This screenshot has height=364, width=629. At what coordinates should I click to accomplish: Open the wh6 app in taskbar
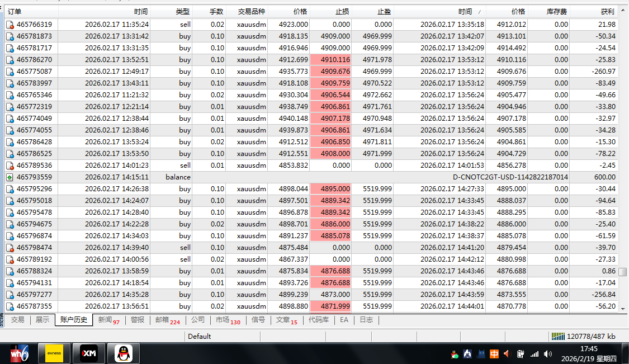click(19, 353)
